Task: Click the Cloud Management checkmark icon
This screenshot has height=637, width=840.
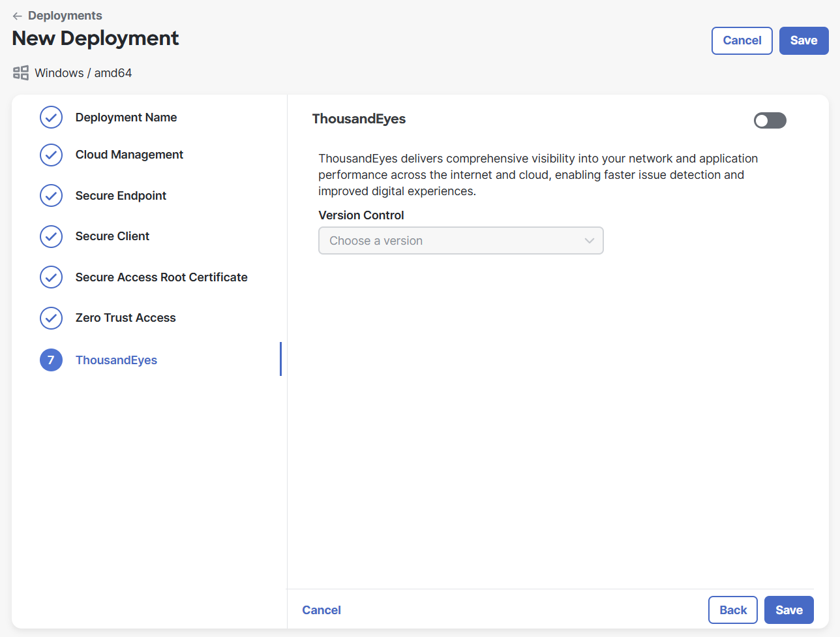Action: [x=51, y=155]
